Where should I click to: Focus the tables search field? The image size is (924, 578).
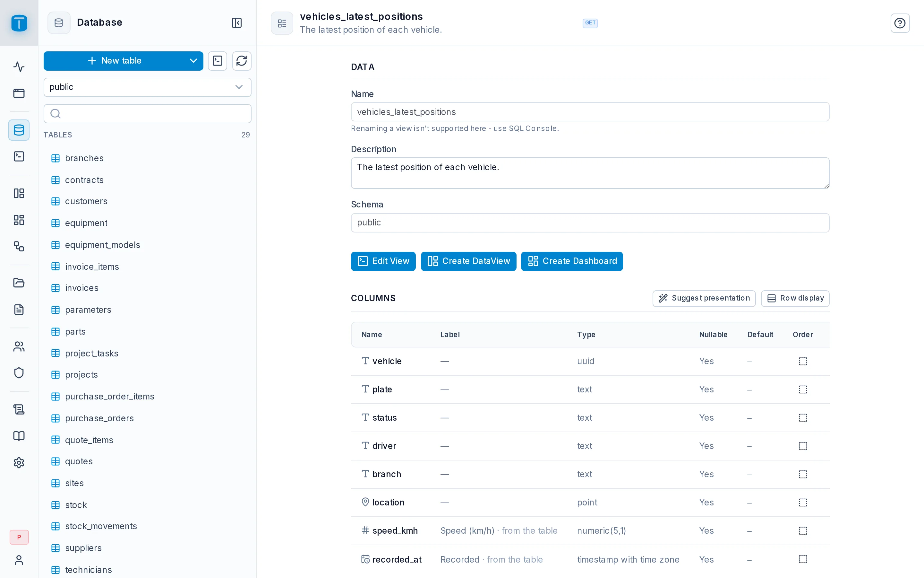pos(147,114)
